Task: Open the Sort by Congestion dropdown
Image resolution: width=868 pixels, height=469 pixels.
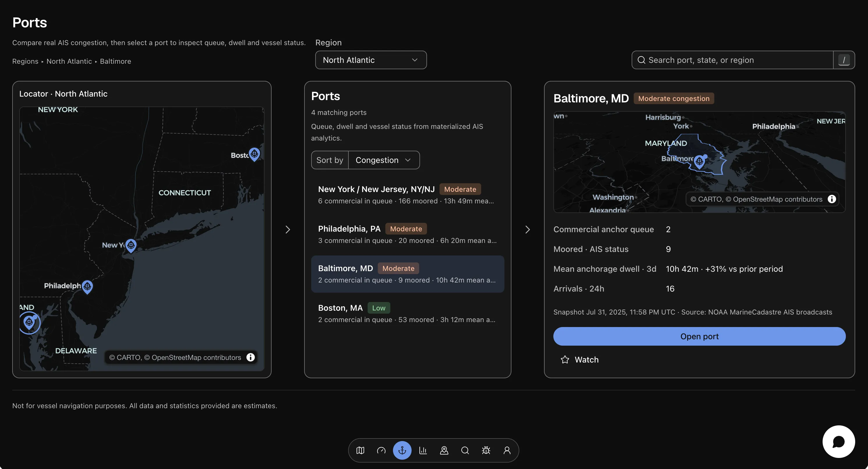Action: click(x=384, y=160)
